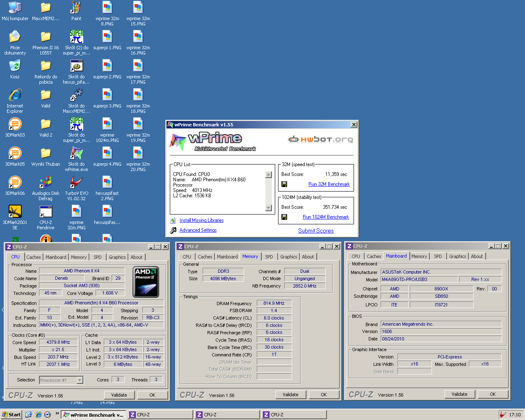Open wprime 1024m.PNG file icon
The image size is (525, 420).
107,124
